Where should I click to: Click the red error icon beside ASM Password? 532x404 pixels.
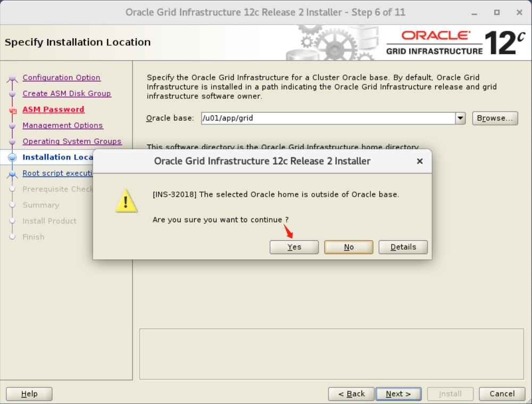(x=14, y=110)
